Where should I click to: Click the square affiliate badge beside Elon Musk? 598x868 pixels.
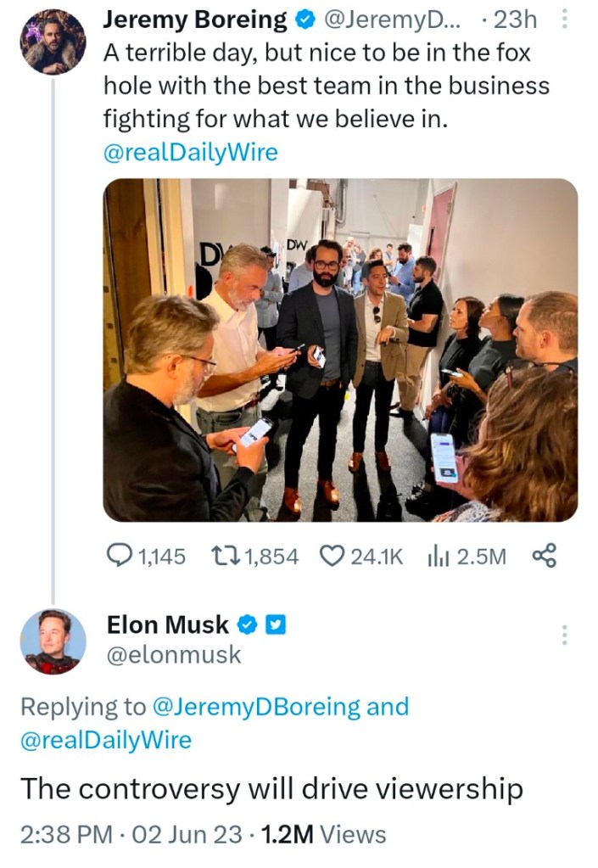click(276, 625)
